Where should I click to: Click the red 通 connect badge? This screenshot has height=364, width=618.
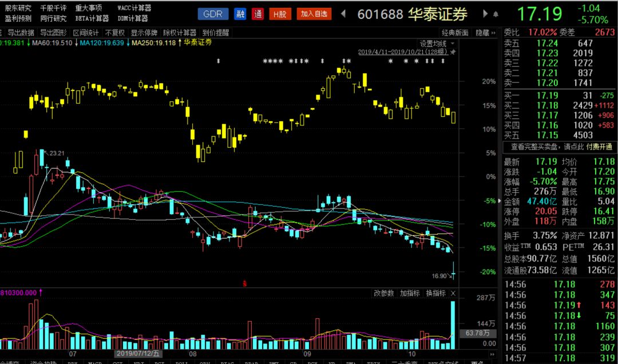[x=258, y=14]
